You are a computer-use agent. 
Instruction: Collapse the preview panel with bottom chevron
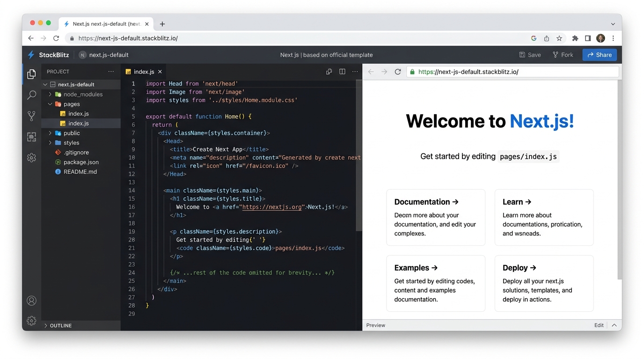614,325
